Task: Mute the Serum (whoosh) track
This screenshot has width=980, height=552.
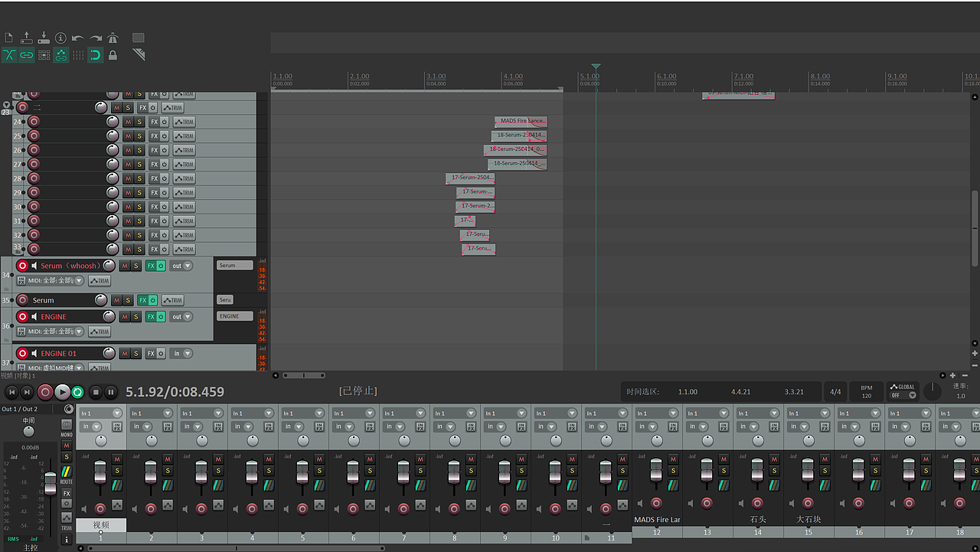Action: (125, 266)
